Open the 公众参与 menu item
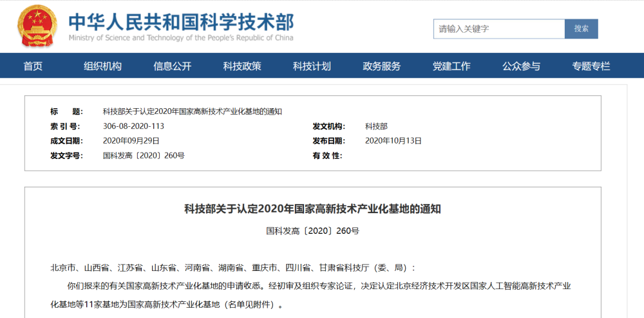The width and height of the screenshot is (644, 318). click(521, 66)
